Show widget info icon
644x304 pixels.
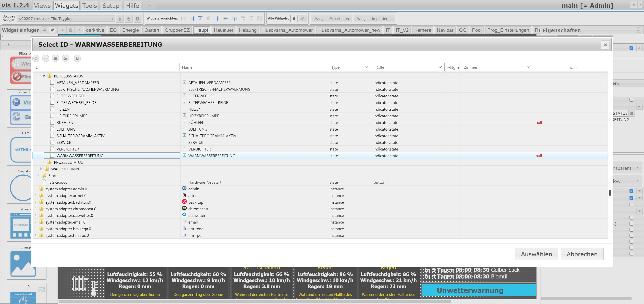coord(137,19)
